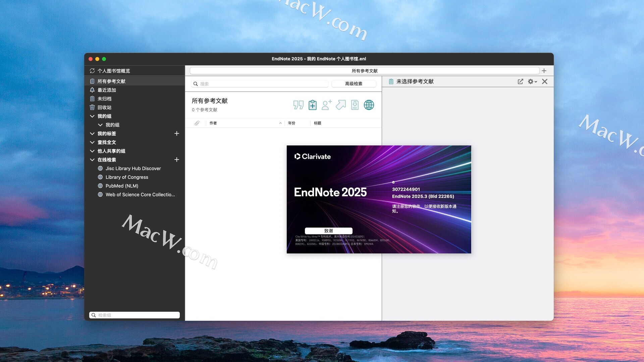Click the add new reference clipboard icon
The image size is (644, 362).
(x=312, y=105)
